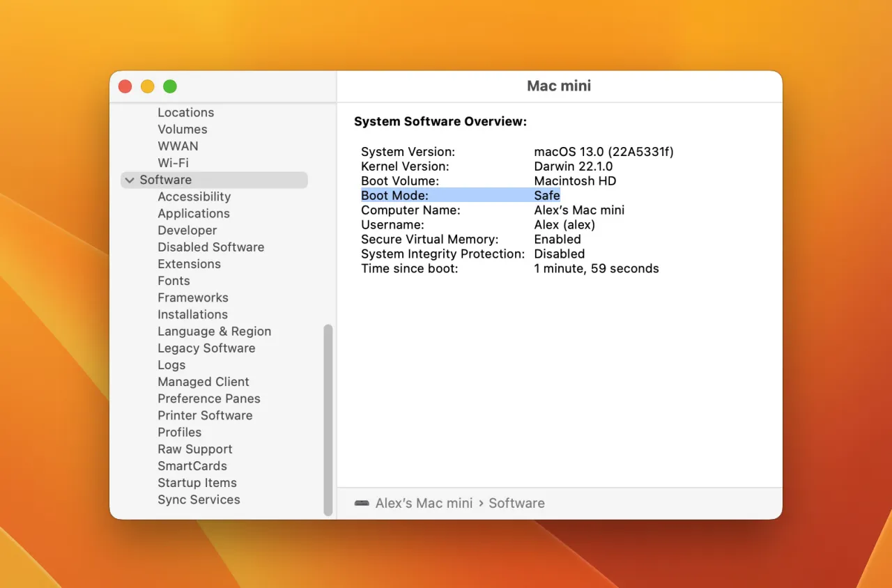View Developer software details
The height and width of the screenshot is (588, 892).
pyautogui.click(x=187, y=230)
